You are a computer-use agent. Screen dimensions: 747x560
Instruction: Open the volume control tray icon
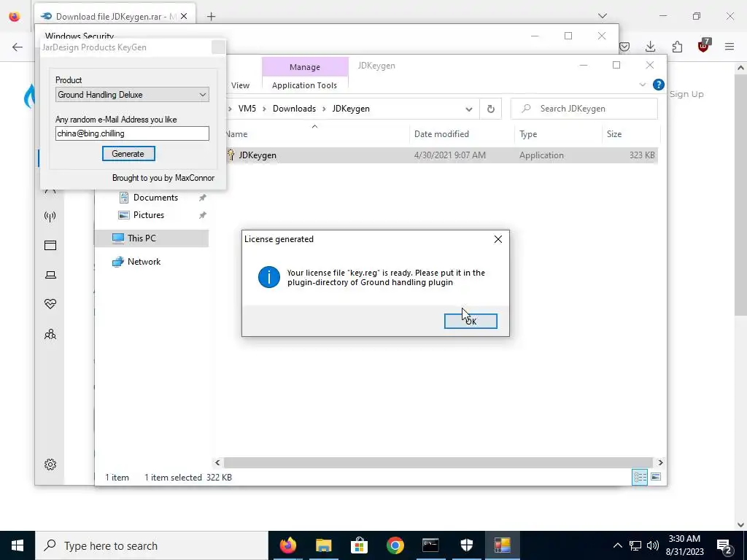tap(653, 545)
